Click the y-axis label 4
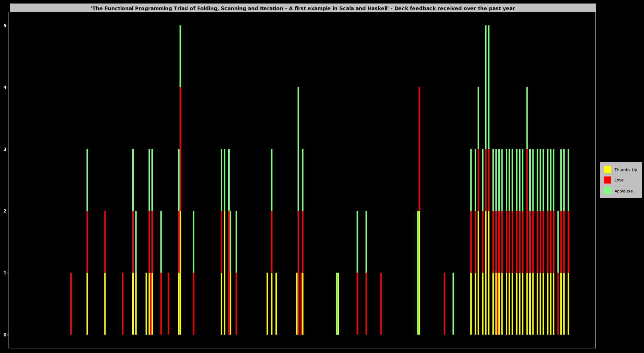Screen dimensions: 644x353 pyautogui.click(x=5, y=87)
